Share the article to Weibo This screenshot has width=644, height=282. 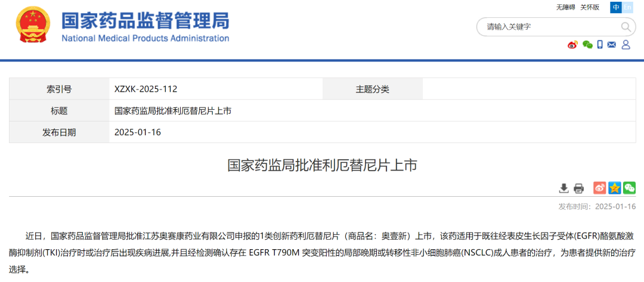coord(600,188)
